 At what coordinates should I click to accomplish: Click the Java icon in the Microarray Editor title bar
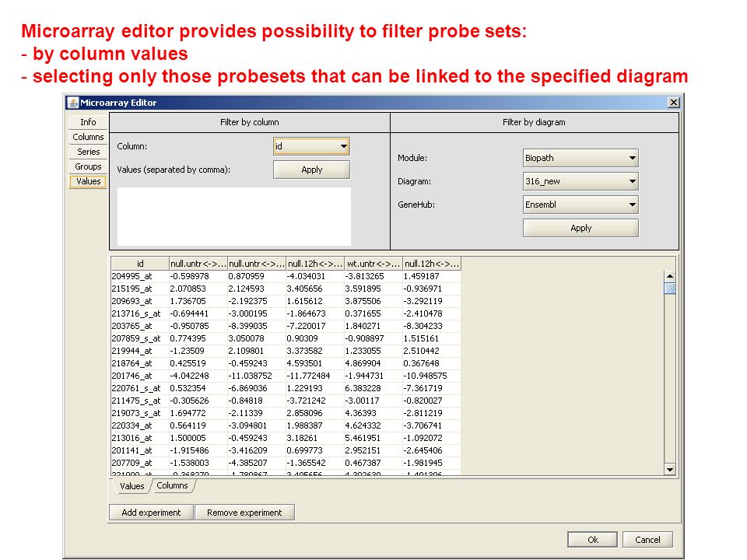click(x=73, y=103)
